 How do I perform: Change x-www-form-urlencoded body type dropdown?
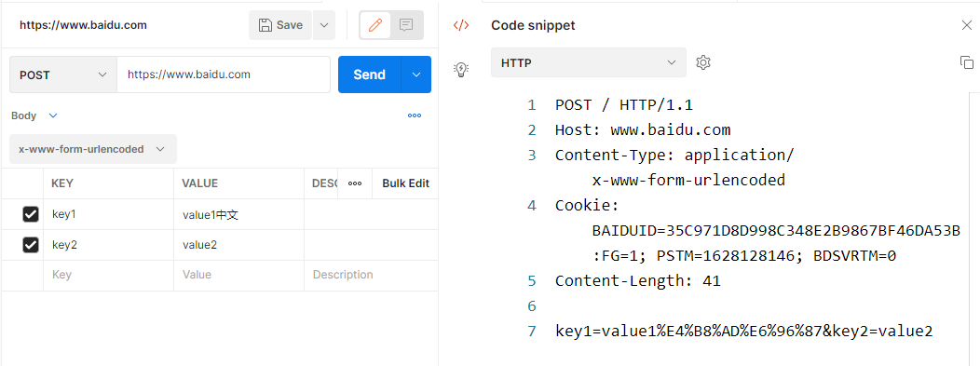(93, 149)
